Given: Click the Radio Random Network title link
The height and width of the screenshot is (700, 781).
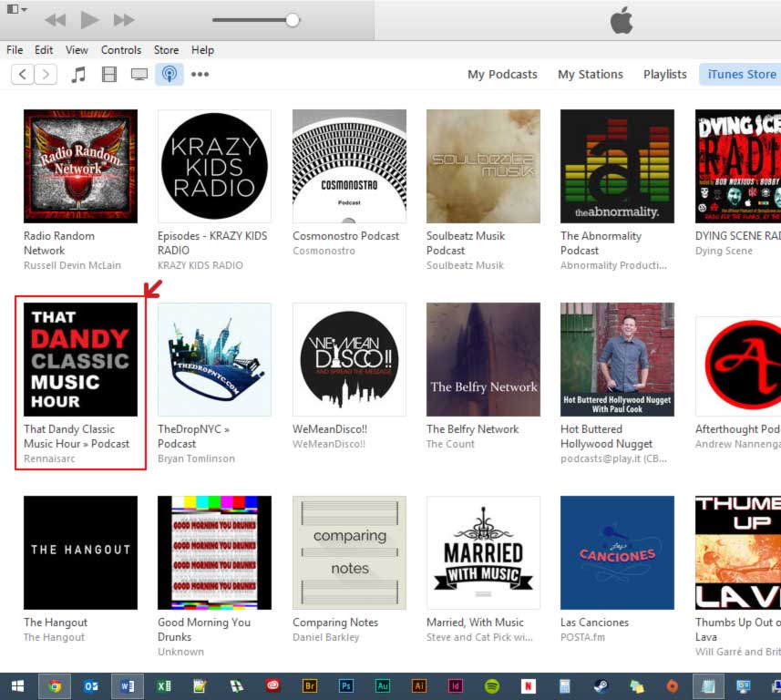Looking at the screenshot, I should pos(59,243).
